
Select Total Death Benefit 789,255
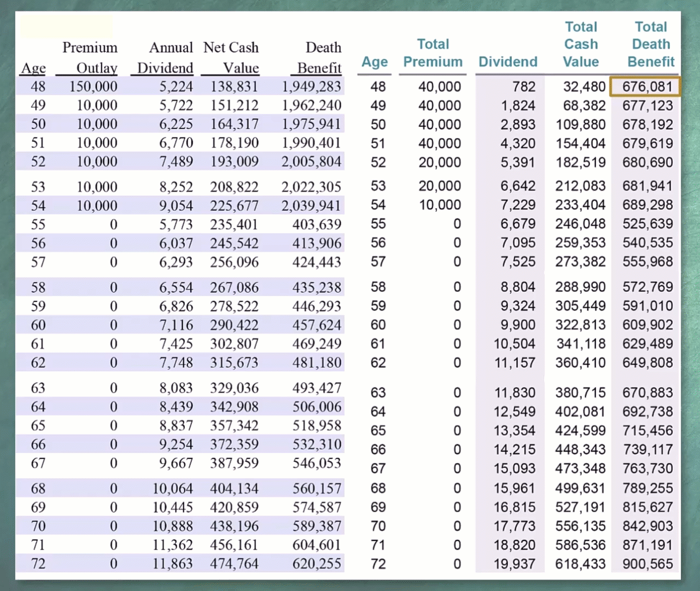pyautogui.click(x=647, y=488)
